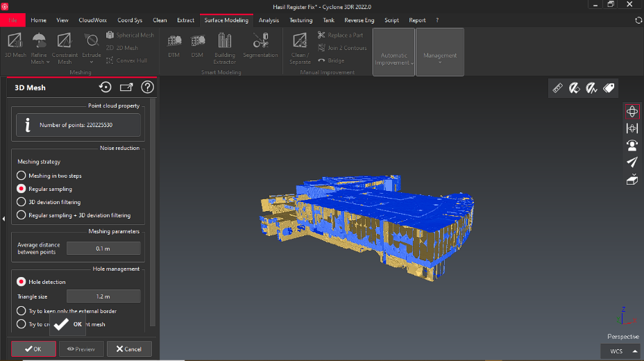Reset 3D Mesh dialog parameters

pos(105,87)
